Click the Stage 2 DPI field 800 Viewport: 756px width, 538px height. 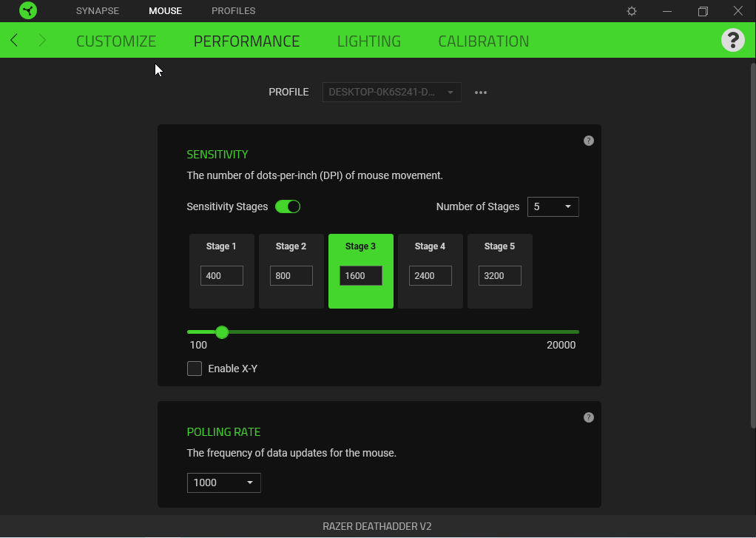point(291,275)
